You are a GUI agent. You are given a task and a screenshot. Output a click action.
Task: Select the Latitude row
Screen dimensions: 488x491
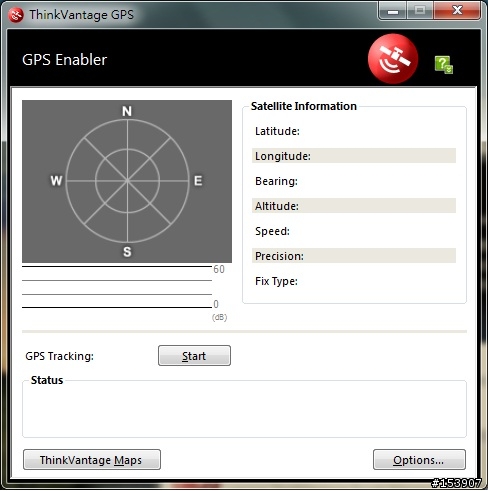[x=354, y=131]
